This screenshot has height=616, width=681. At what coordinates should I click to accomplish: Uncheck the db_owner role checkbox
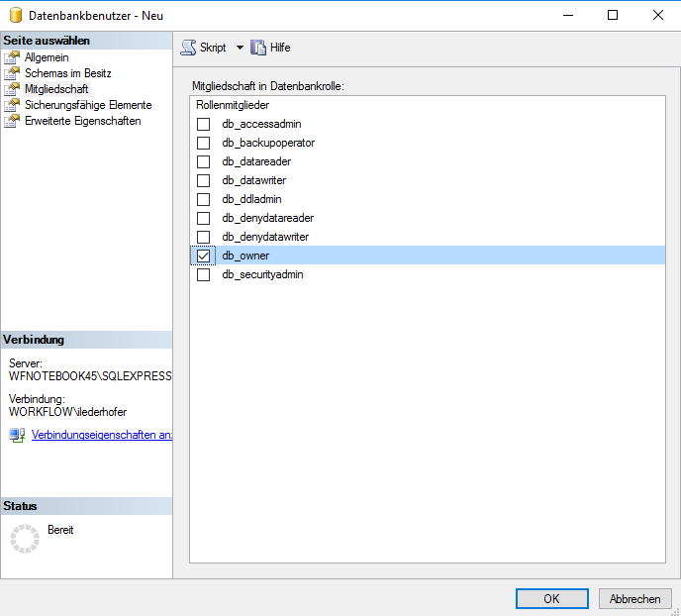tap(204, 256)
